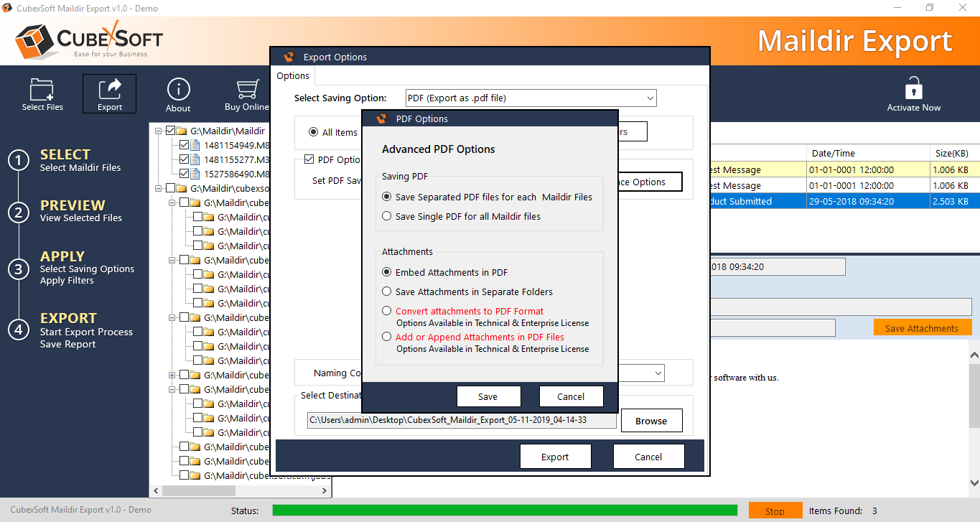
Task: Click the green status progress bar
Action: tap(504, 511)
